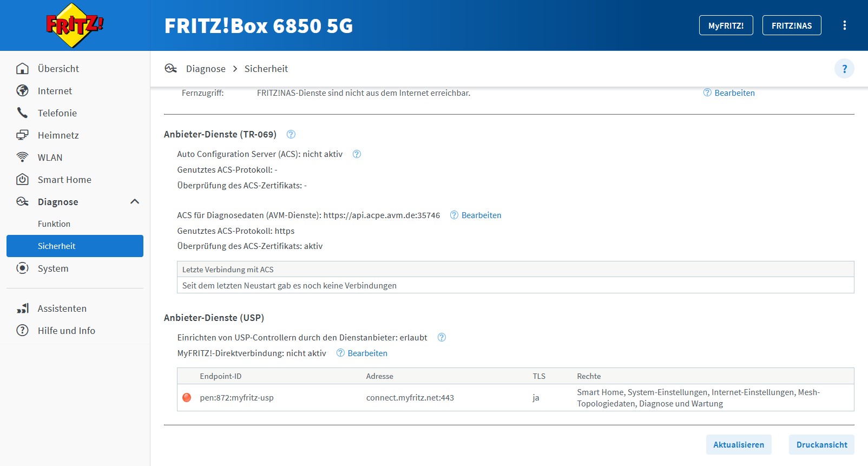This screenshot has width=868, height=466.
Task: Click the Telefonie phone icon
Action: point(22,113)
